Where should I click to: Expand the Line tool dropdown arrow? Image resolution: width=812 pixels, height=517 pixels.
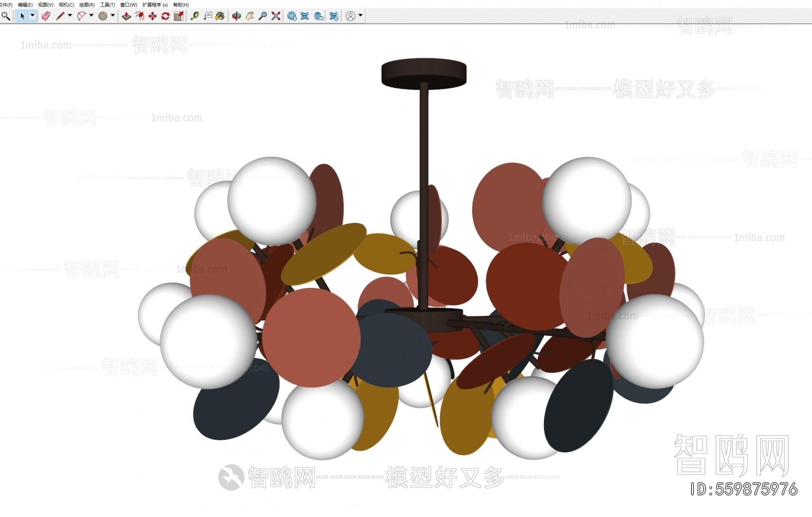pos(70,16)
